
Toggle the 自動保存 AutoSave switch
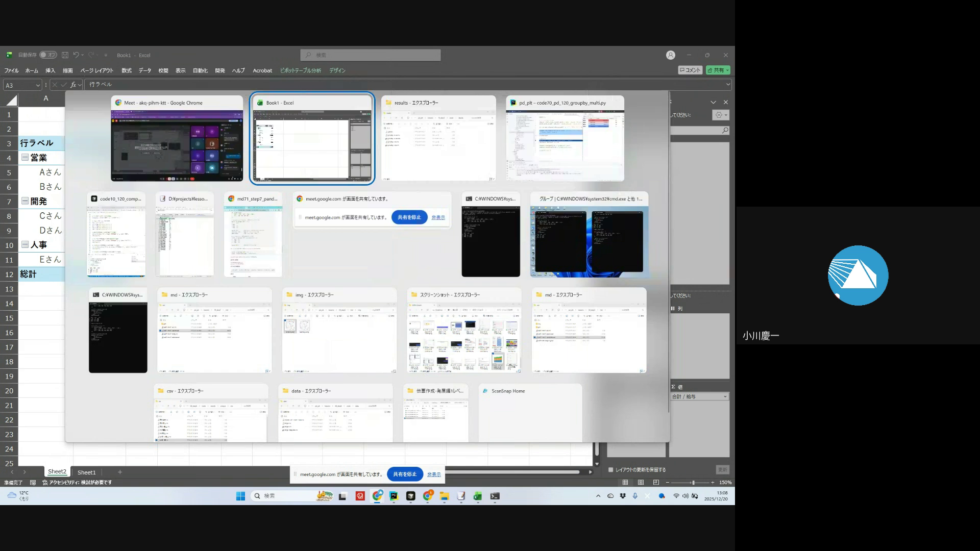[48, 55]
